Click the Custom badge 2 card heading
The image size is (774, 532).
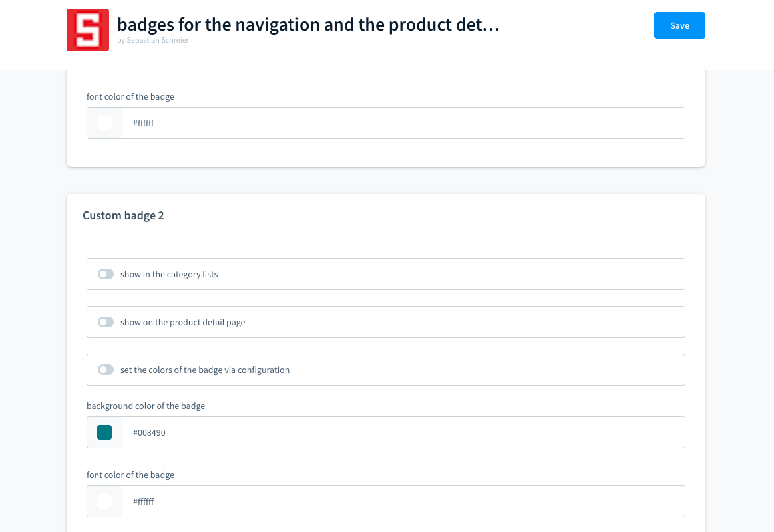tap(123, 215)
